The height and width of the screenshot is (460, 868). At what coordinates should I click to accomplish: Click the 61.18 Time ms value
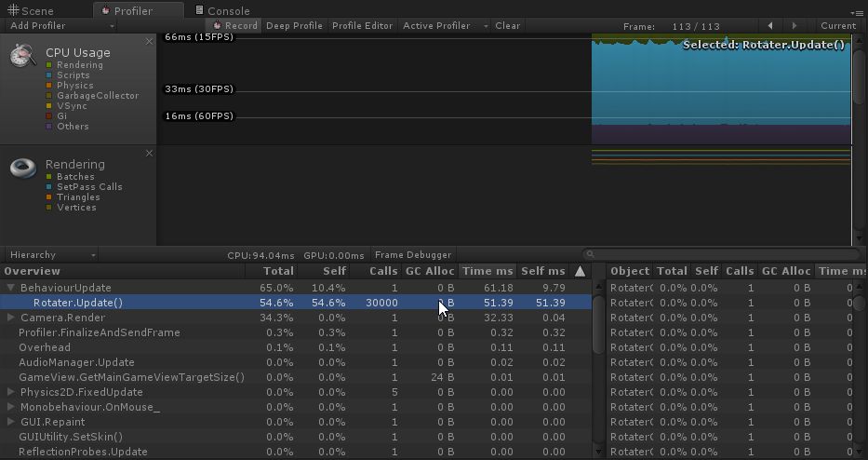tap(498, 288)
